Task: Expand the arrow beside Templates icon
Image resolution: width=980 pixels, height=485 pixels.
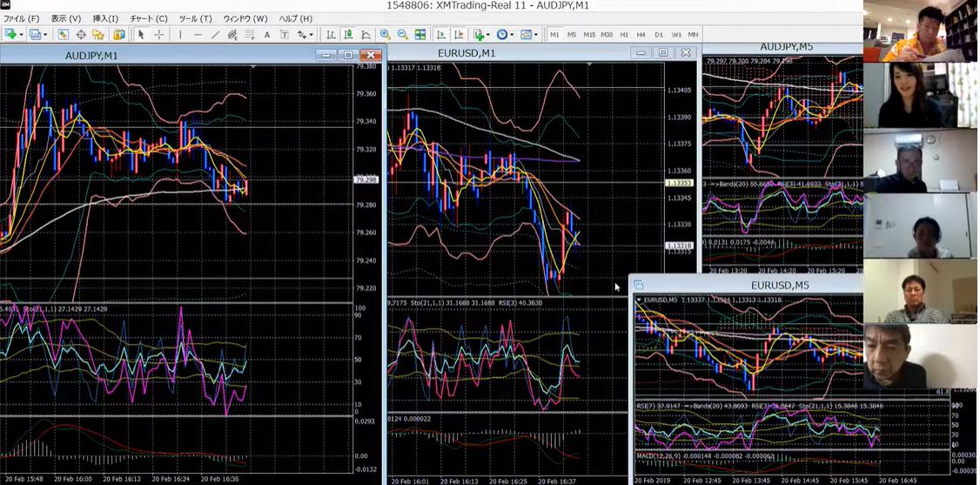Action: 535,34
